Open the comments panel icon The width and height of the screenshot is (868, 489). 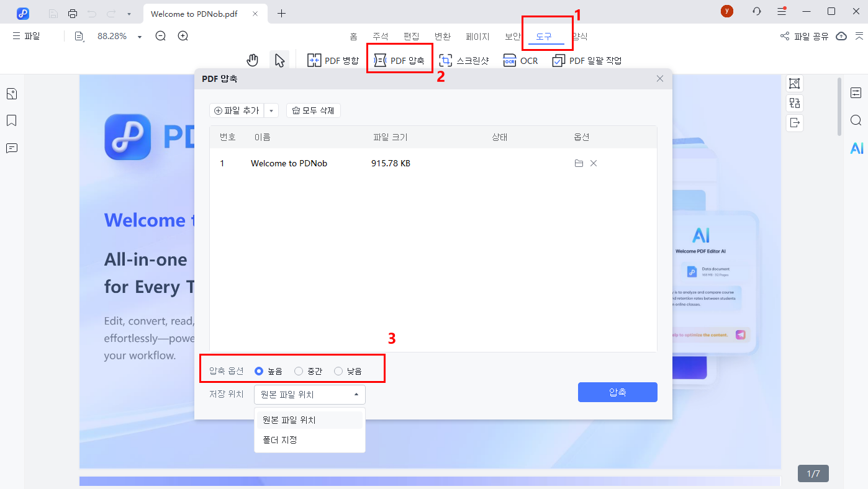point(11,148)
